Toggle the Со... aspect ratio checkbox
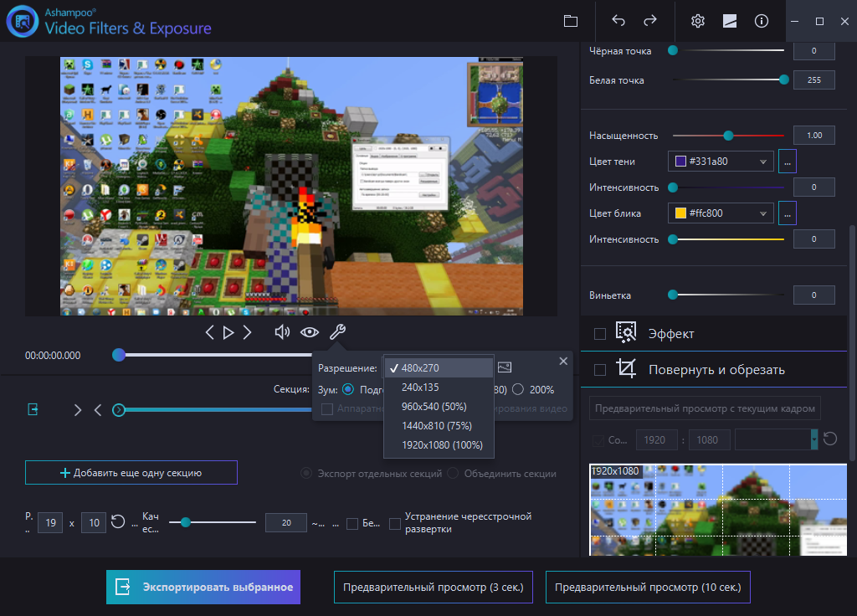This screenshot has width=857, height=616. click(598, 440)
